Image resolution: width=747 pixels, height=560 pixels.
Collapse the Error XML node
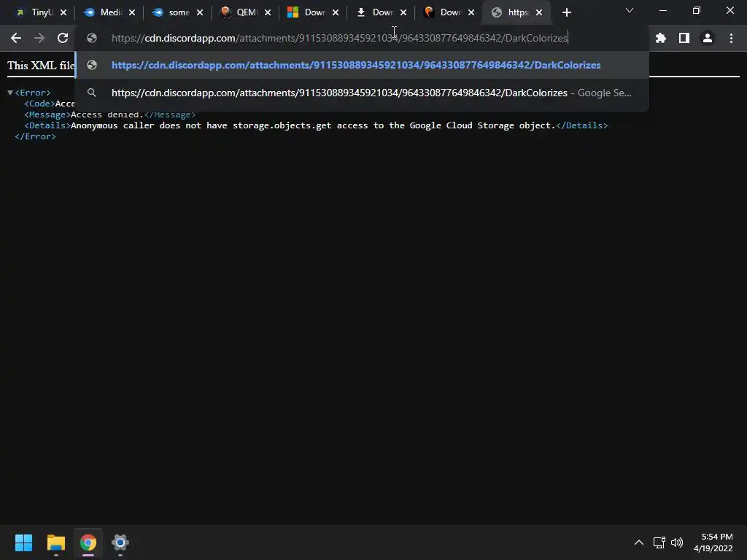coord(10,93)
